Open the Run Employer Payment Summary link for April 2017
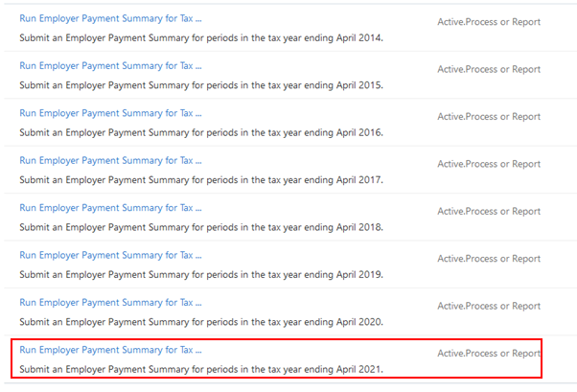Image resolution: width=577 pixels, height=392 pixels. tap(110, 160)
